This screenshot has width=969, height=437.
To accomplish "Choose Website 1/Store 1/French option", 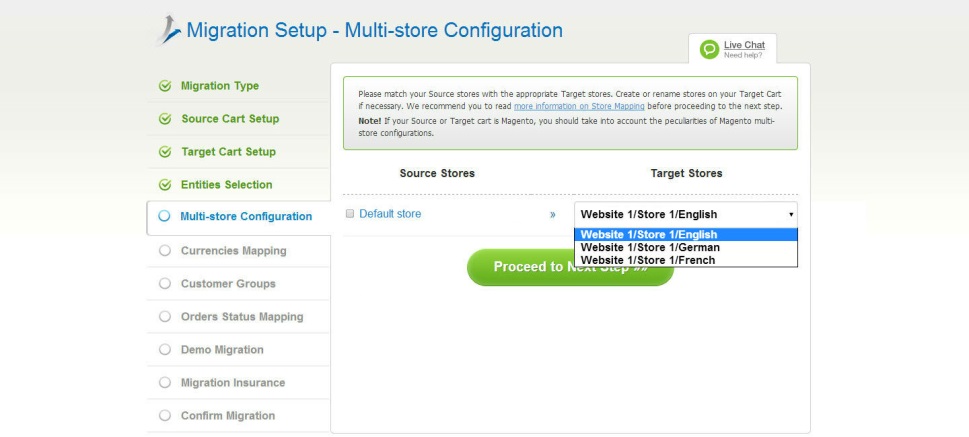I will tap(648, 260).
